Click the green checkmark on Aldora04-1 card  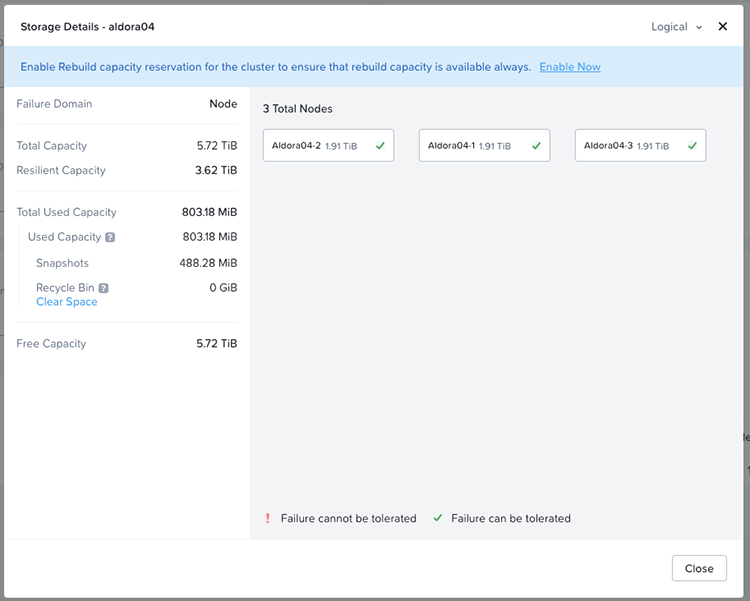click(536, 146)
